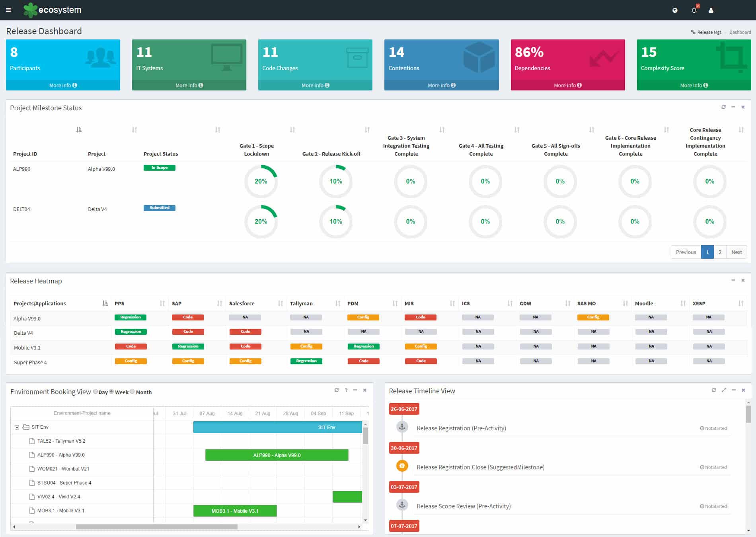Open More info on Dependencies card

pyautogui.click(x=568, y=85)
